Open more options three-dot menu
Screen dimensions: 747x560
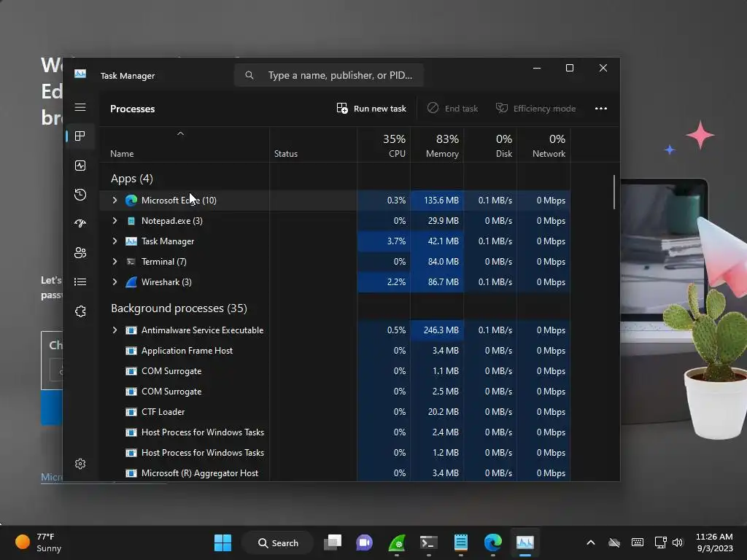pyautogui.click(x=601, y=109)
